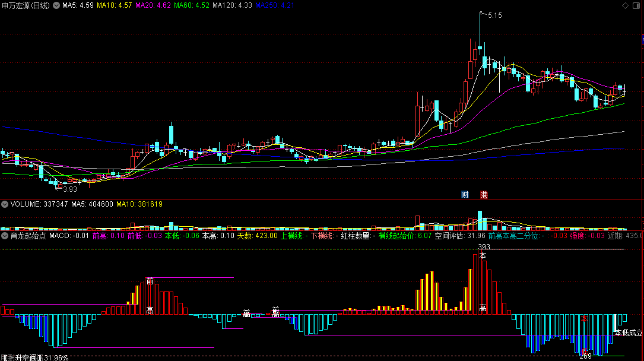Click the 5.15 high price label

pos(494,15)
